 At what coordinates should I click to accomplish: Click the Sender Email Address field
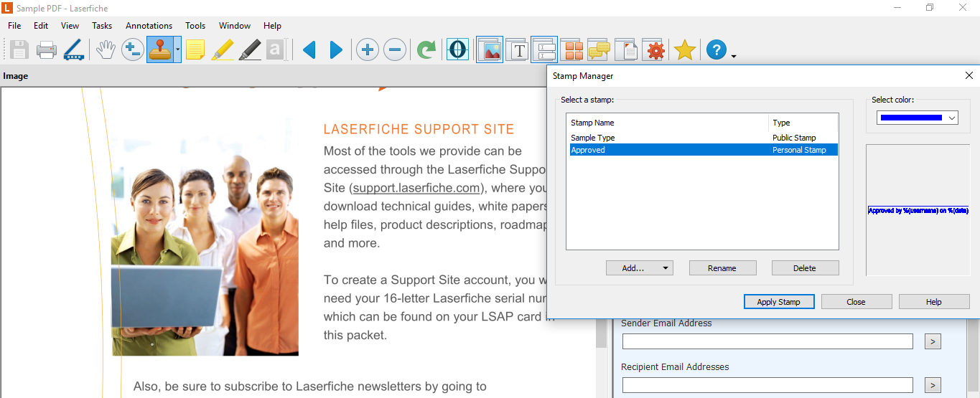[767, 341]
